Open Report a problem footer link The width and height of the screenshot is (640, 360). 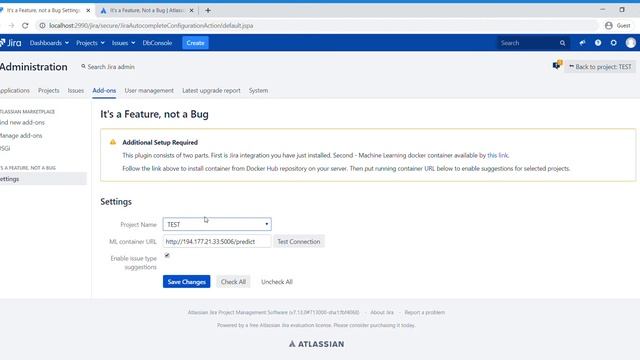coord(424,312)
